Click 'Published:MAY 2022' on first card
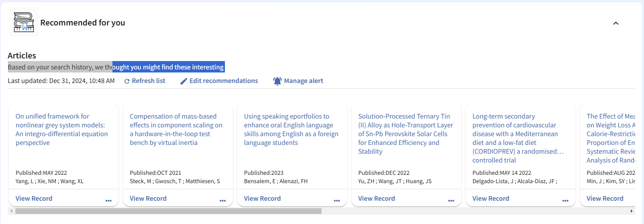This screenshot has height=224, width=644. click(x=41, y=173)
